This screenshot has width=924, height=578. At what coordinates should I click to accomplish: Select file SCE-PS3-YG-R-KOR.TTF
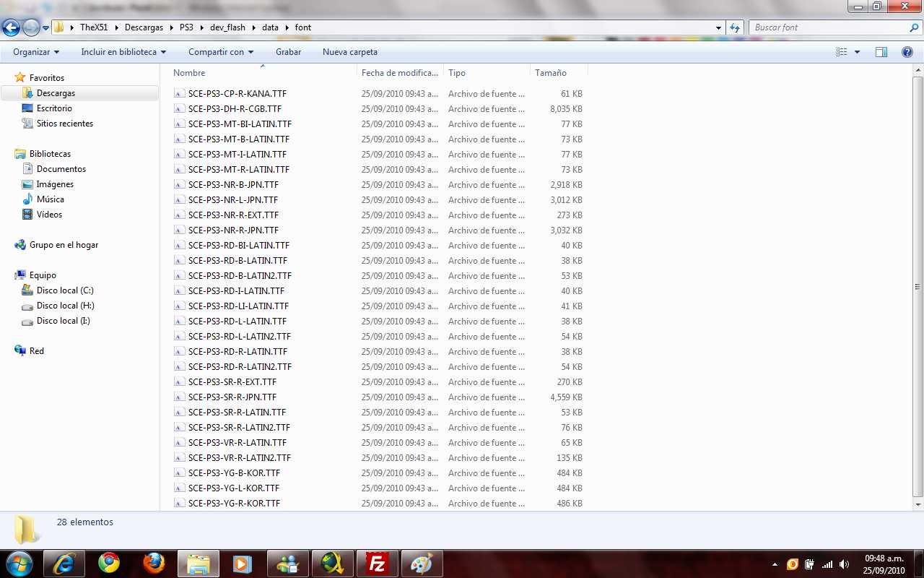pyautogui.click(x=234, y=504)
